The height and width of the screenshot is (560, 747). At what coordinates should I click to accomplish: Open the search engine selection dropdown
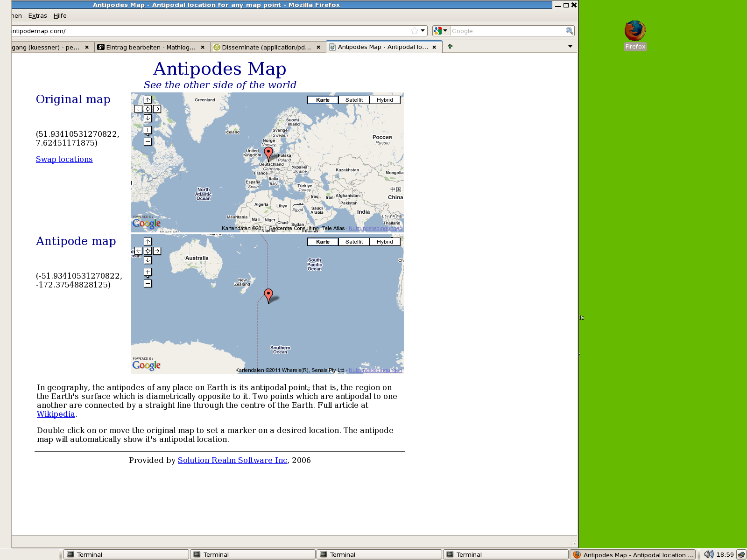click(440, 31)
